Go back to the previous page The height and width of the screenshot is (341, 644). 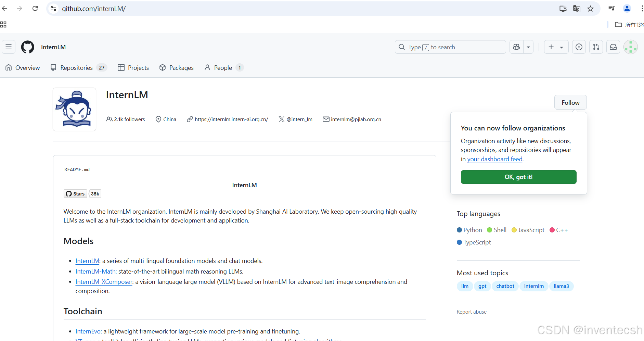point(4,9)
